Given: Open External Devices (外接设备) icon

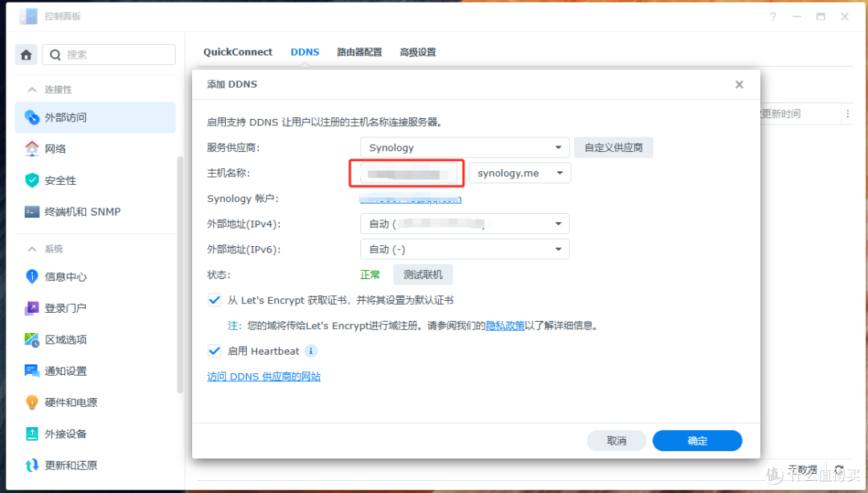Looking at the screenshot, I should (32, 433).
